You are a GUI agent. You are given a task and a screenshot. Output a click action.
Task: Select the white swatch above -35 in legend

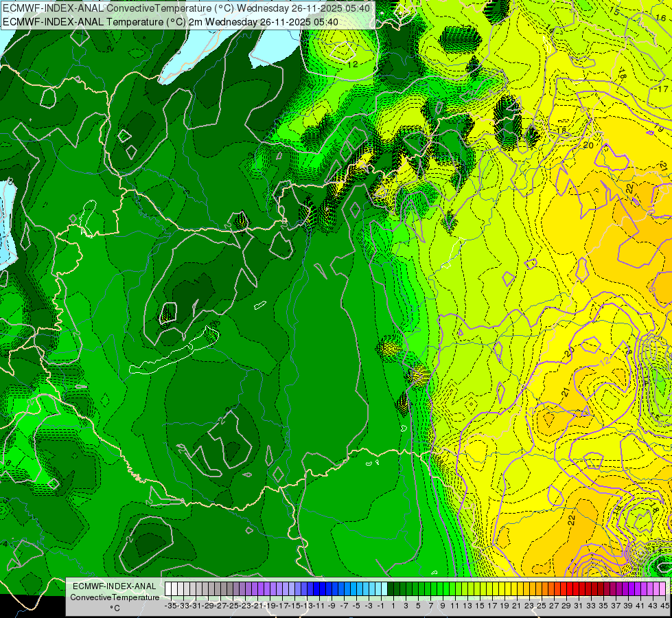click(168, 588)
